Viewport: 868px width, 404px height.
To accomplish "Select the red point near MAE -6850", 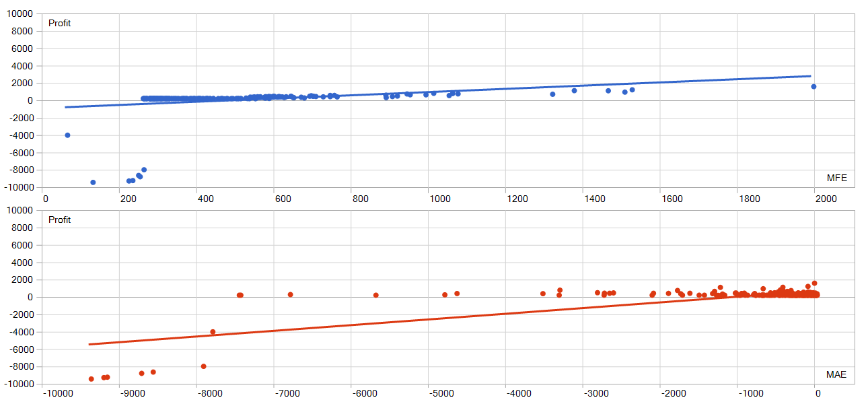I will [290, 294].
